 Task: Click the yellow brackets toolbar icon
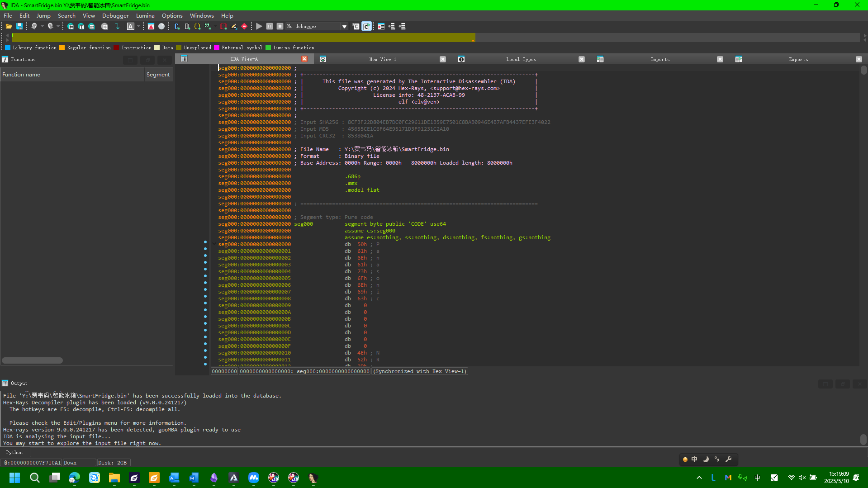coord(197,26)
